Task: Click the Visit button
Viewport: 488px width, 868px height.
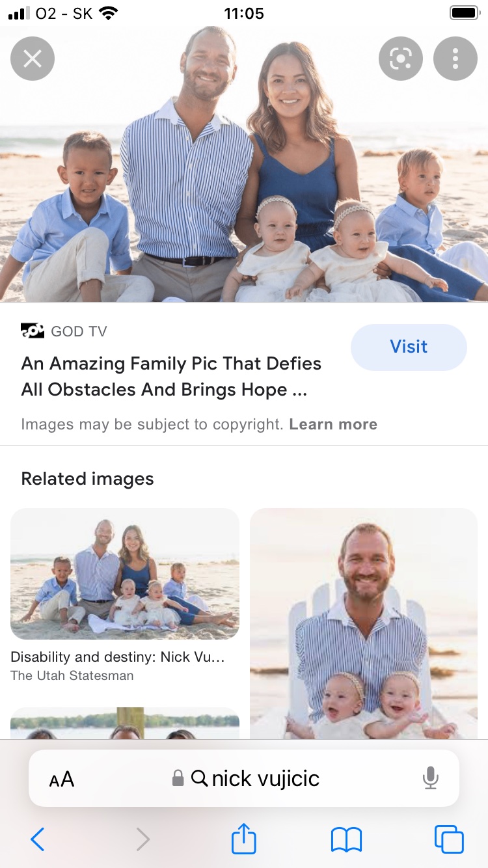Action: click(409, 347)
